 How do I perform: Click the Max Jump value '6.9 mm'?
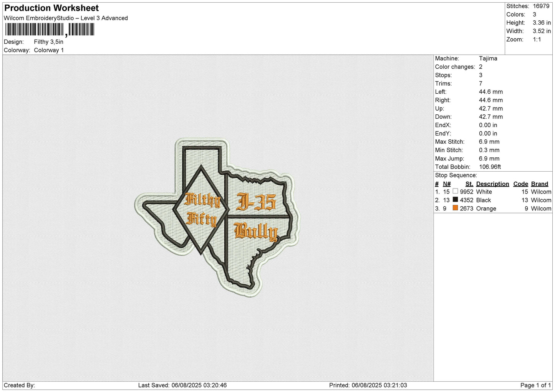coord(489,159)
